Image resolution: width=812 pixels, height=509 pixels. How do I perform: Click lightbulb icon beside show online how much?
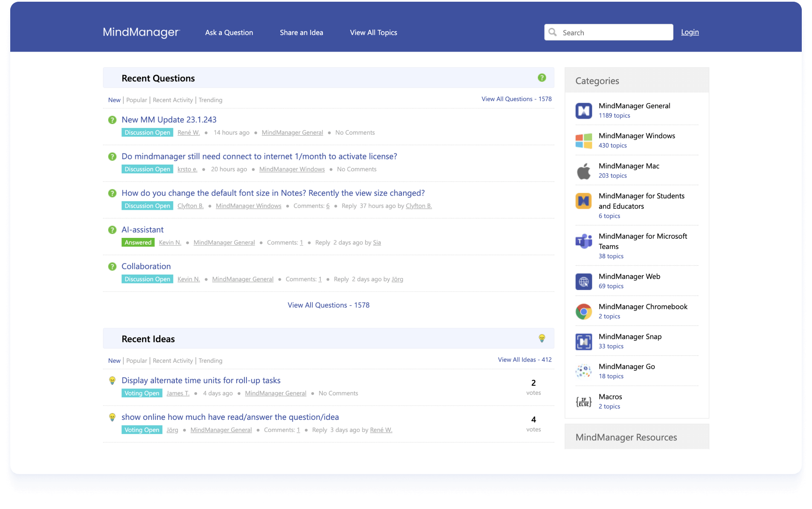[x=112, y=417]
